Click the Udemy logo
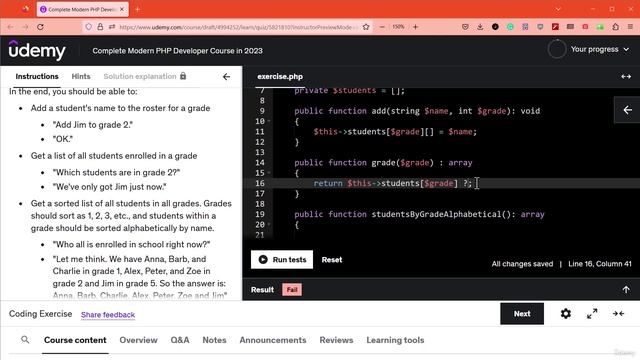This screenshot has height=360, width=640. [37, 51]
